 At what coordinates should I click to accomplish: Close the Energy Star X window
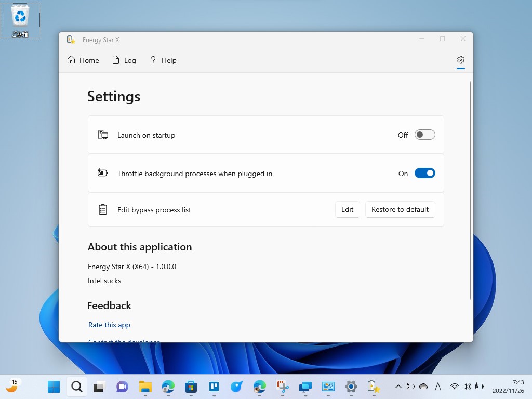coord(463,38)
